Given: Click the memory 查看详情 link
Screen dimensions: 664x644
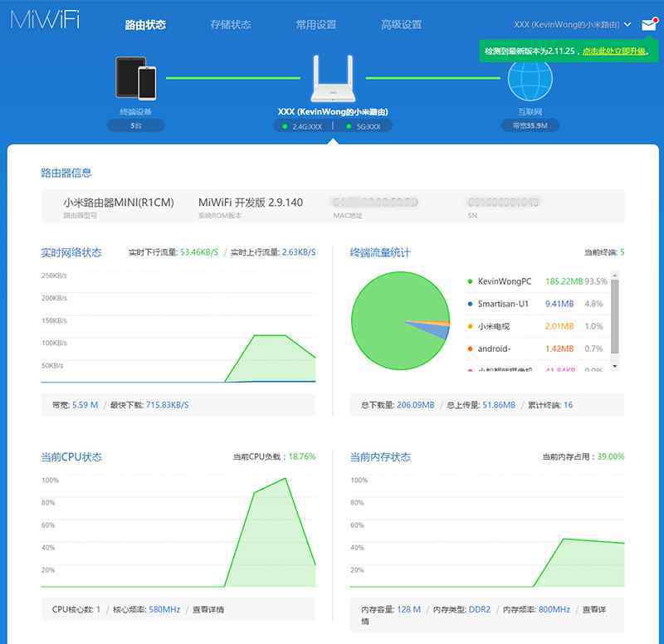Looking at the screenshot, I should click(594, 610).
